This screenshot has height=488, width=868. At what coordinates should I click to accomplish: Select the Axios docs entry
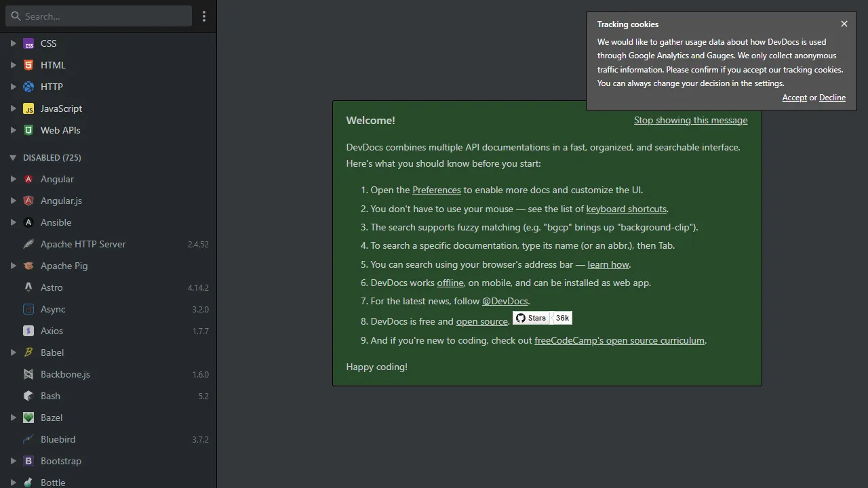(x=108, y=331)
